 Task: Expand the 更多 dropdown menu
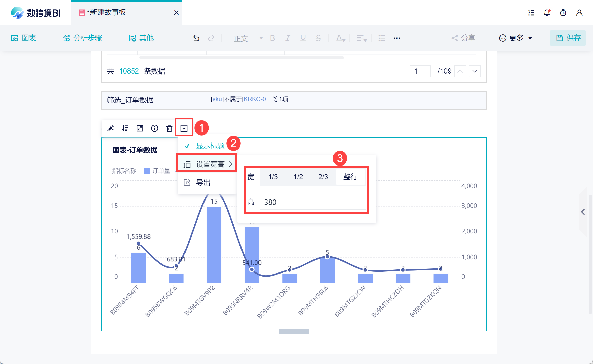click(516, 38)
